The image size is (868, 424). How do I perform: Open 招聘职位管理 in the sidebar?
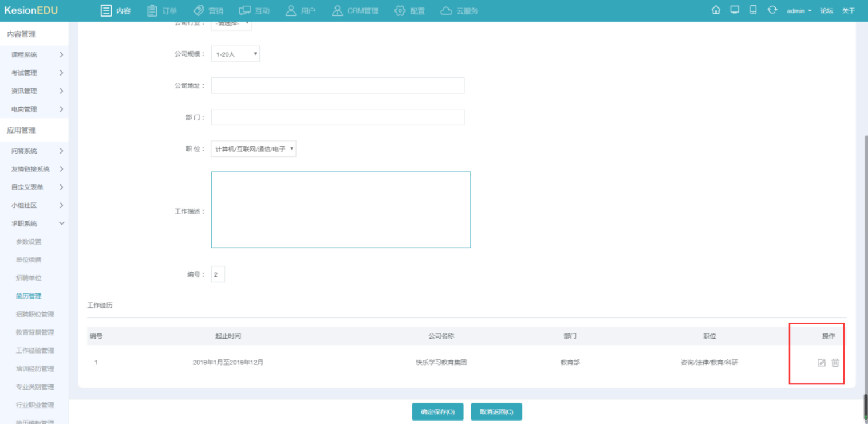tap(35, 315)
